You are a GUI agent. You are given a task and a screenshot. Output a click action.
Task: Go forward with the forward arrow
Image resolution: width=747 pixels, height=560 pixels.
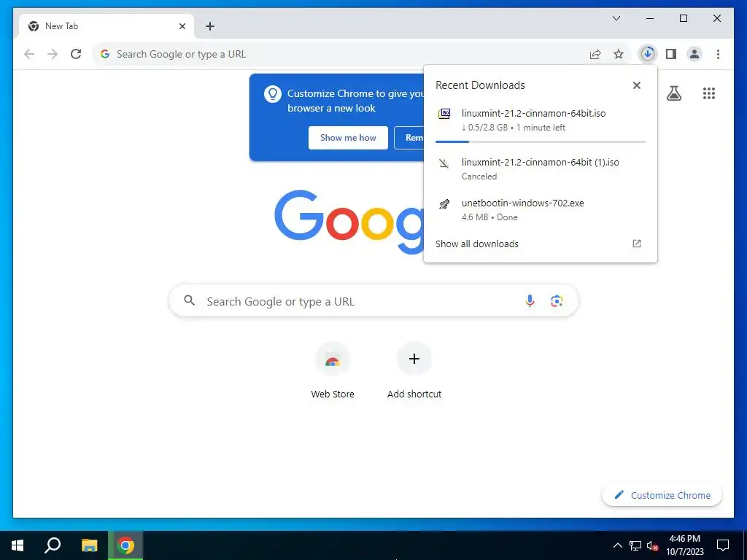53,54
